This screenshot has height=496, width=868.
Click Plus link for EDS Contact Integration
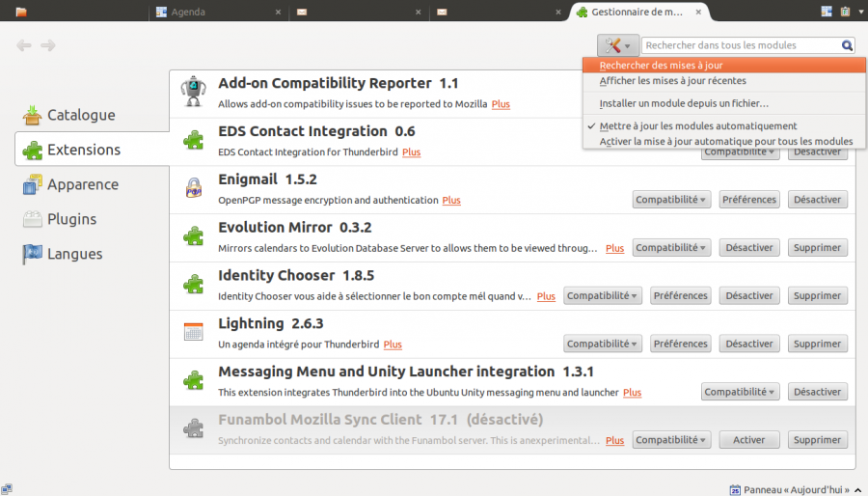pyautogui.click(x=411, y=152)
